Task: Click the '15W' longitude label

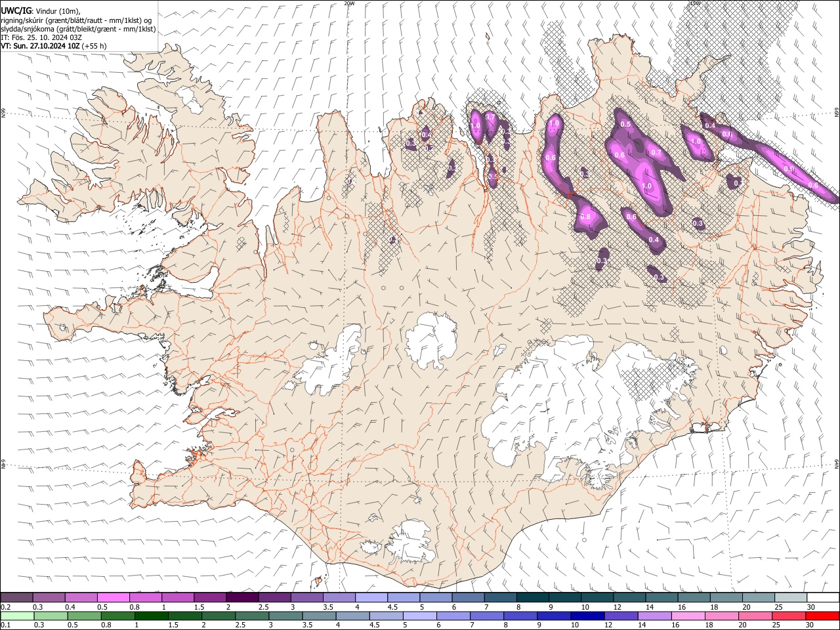Action: tap(695, 3)
